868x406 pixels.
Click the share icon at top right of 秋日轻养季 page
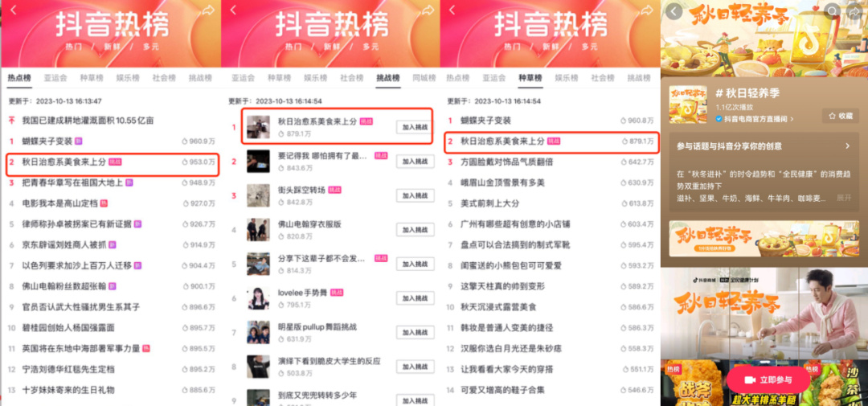[854, 10]
